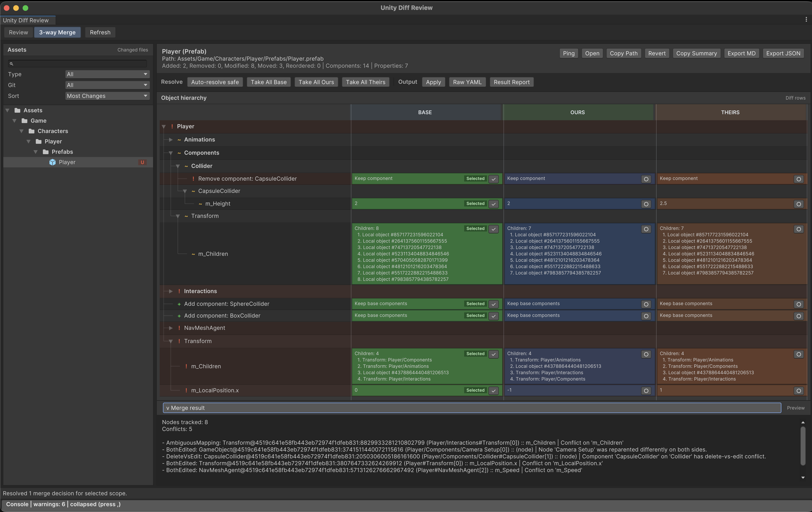Collapse the CapsuleCollider node
The image size is (812, 512).
[x=185, y=191]
